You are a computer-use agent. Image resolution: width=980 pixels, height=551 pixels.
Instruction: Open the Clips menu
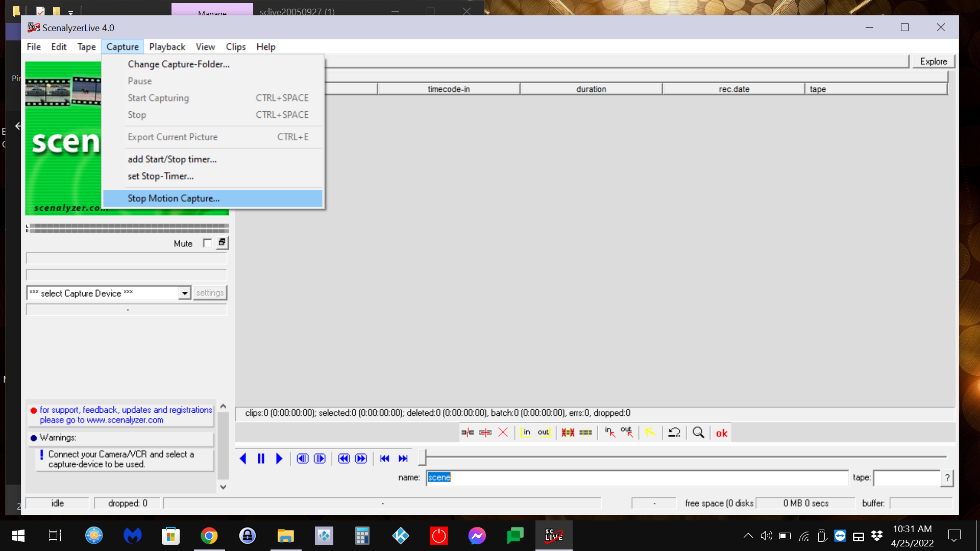tap(236, 47)
